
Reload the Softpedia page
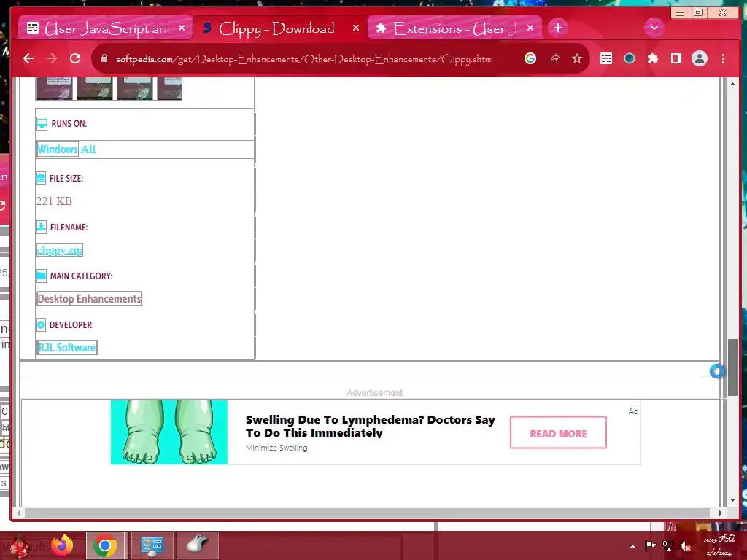pyautogui.click(x=75, y=58)
